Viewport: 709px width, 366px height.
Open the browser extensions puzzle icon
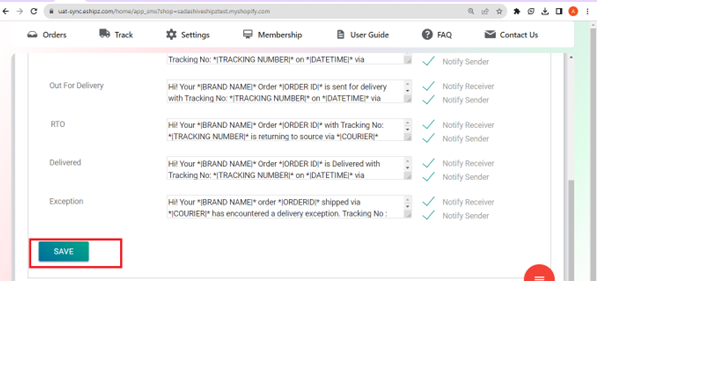tap(517, 11)
